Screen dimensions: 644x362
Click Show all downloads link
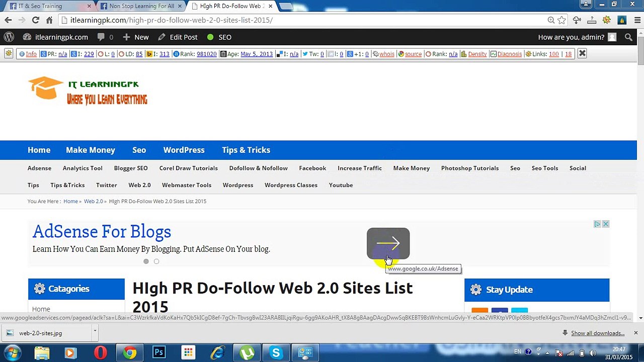point(597,333)
